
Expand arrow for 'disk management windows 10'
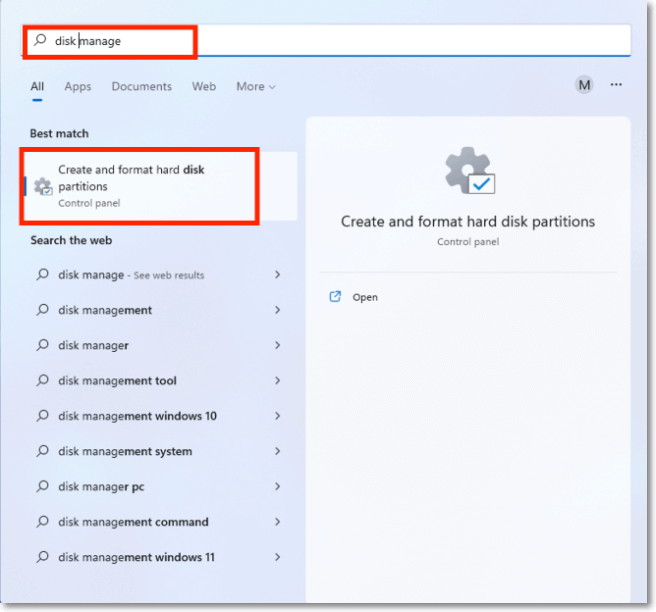[277, 416]
